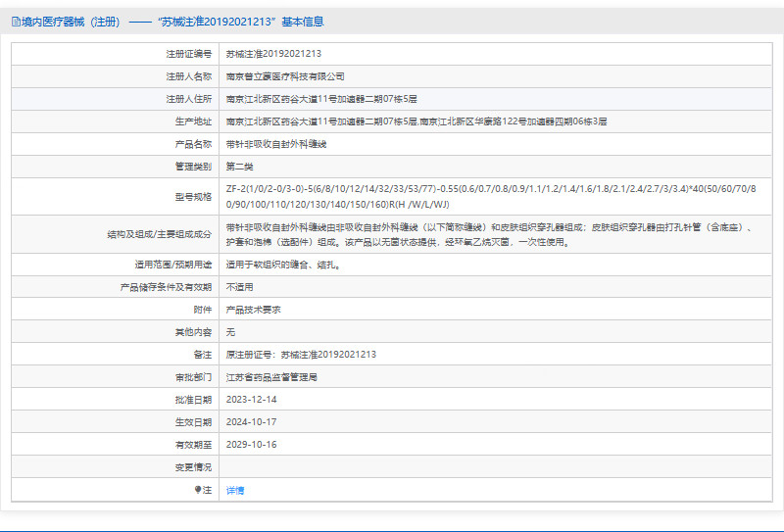
Task: Click the 适用范围/预期用途 label
Action: point(173,265)
